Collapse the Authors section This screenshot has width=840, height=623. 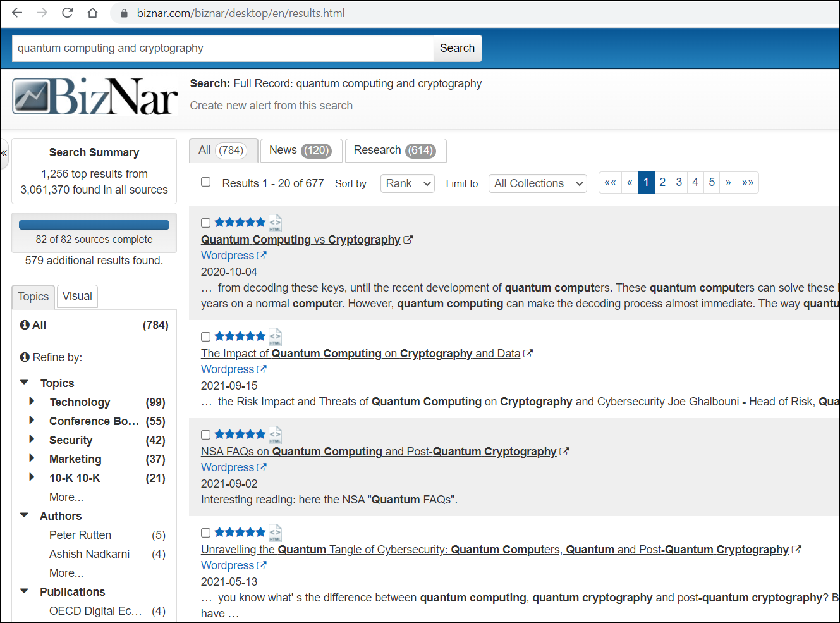pyautogui.click(x=25, y=515)
